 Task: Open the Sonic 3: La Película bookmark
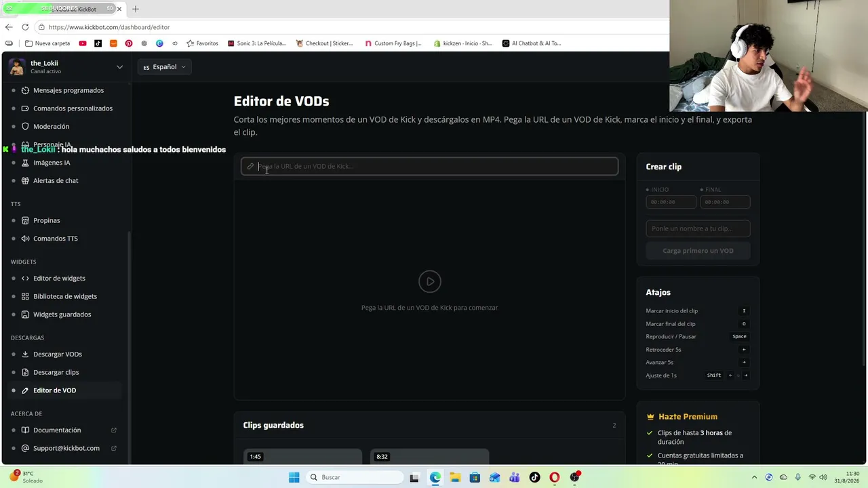click(257, 43)
